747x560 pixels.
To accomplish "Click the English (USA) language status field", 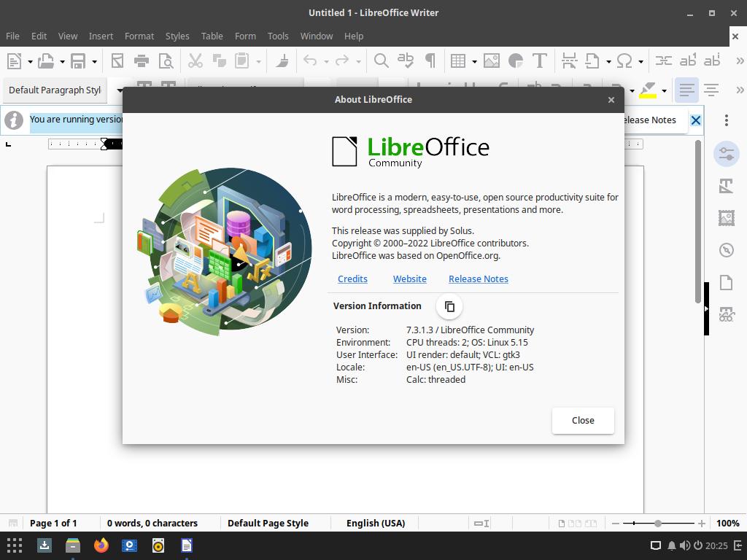I will pos(376,524).
